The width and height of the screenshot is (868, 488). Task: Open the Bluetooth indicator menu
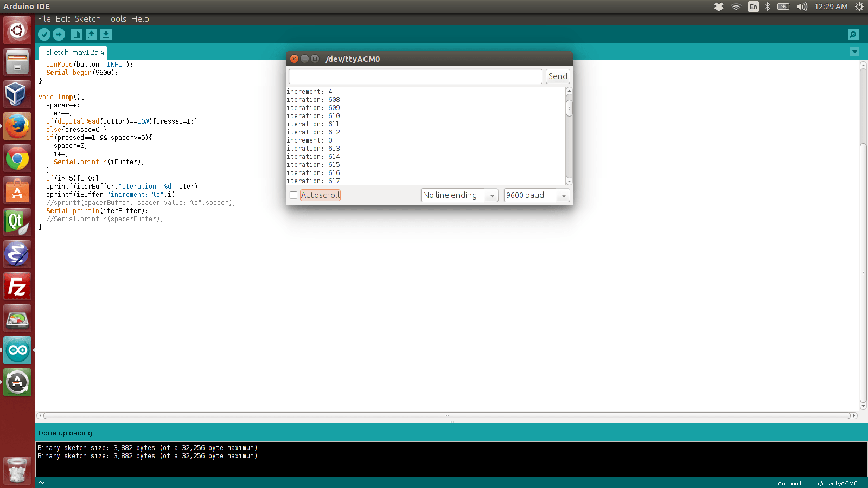[x=768, y=7]
